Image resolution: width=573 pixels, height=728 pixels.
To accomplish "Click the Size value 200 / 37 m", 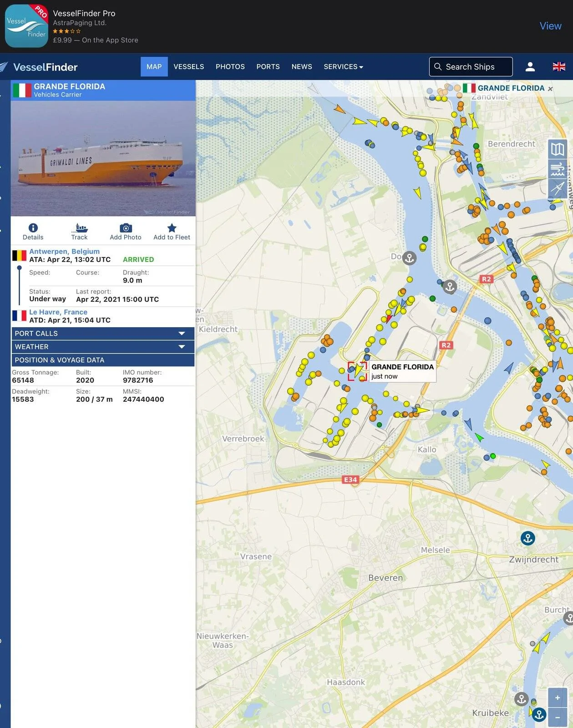I will click(x=94, y=399).
